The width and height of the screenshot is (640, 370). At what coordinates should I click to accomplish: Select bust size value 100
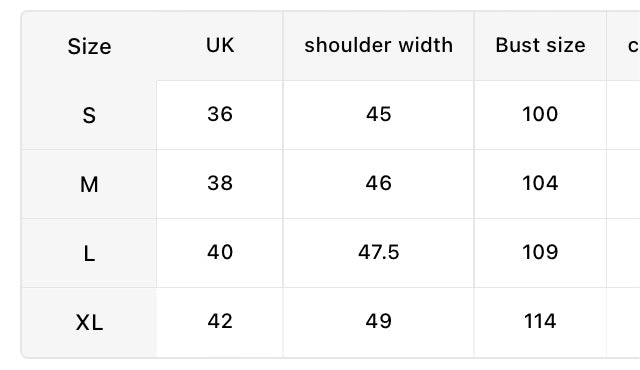click(x=540, y=115)
